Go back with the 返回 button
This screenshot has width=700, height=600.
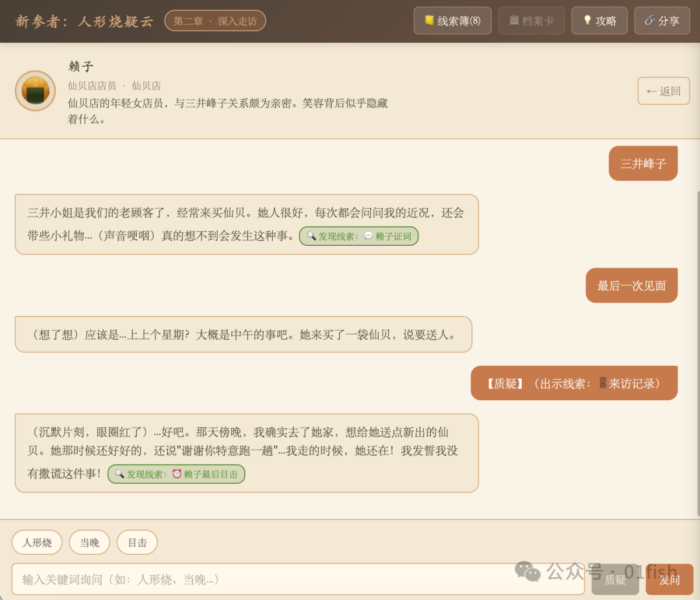tap(664, 91)
